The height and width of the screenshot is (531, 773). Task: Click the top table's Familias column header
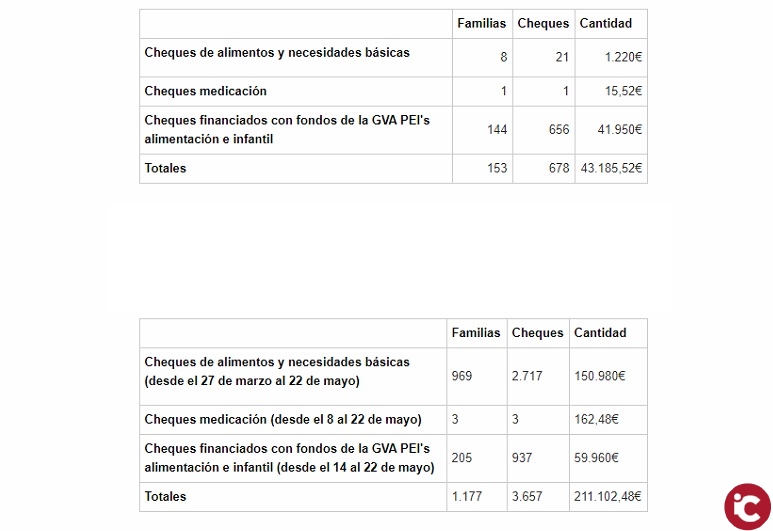(481, 24)
